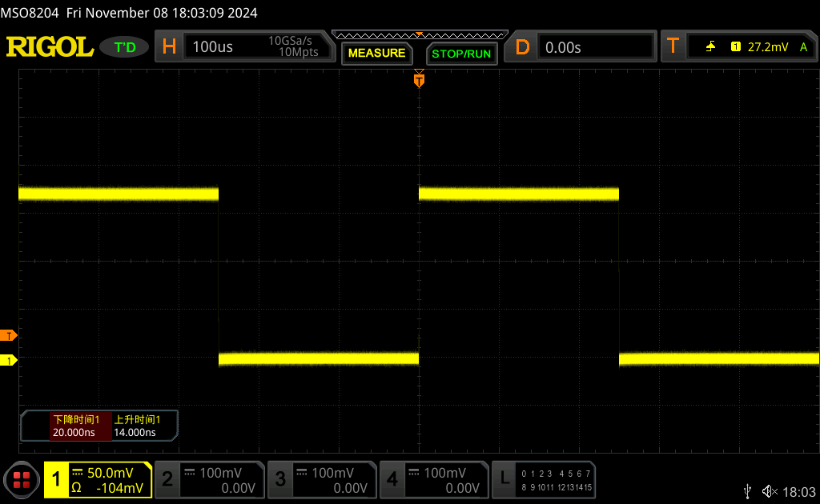Select the orange H horizontal timebase icon
The width and height of the screenshot is (820, 504).
[x=169, y=47]
